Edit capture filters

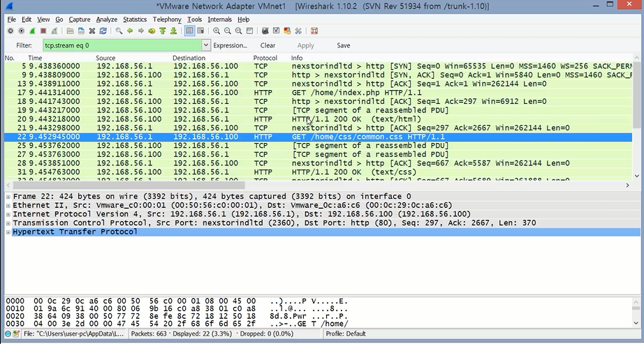point(265,31)
